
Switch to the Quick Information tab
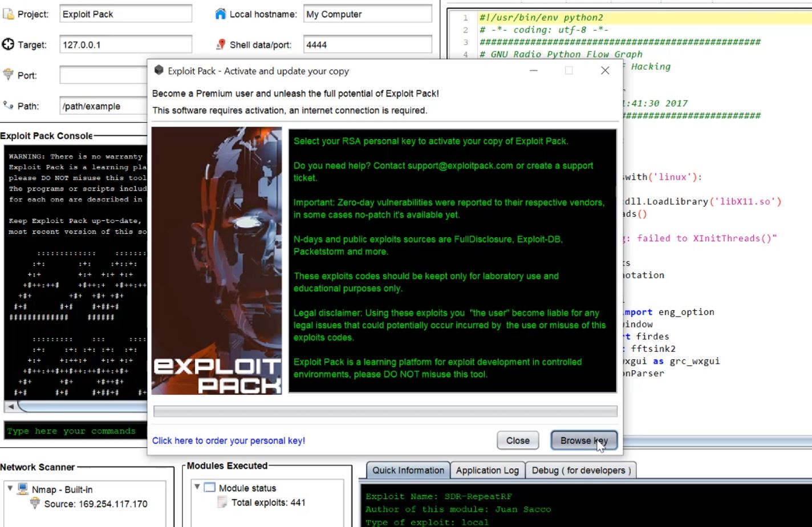(408, 471)
